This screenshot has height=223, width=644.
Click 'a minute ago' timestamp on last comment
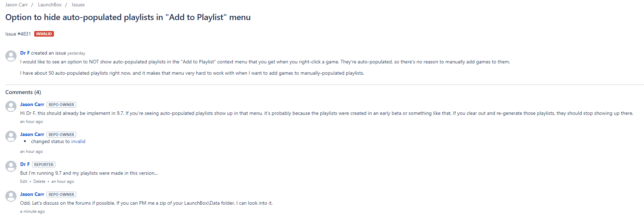(32, 211)
